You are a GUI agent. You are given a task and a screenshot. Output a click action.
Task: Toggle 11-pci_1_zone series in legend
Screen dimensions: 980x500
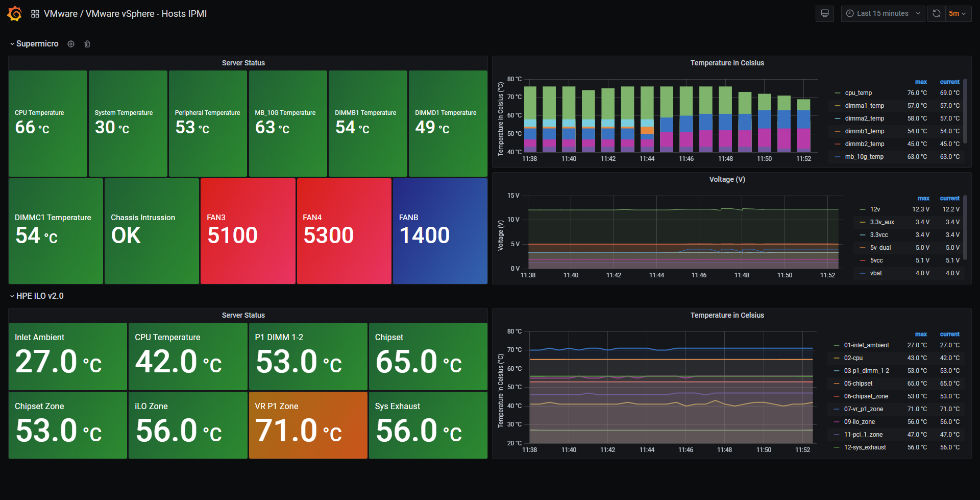coord(863,435)
